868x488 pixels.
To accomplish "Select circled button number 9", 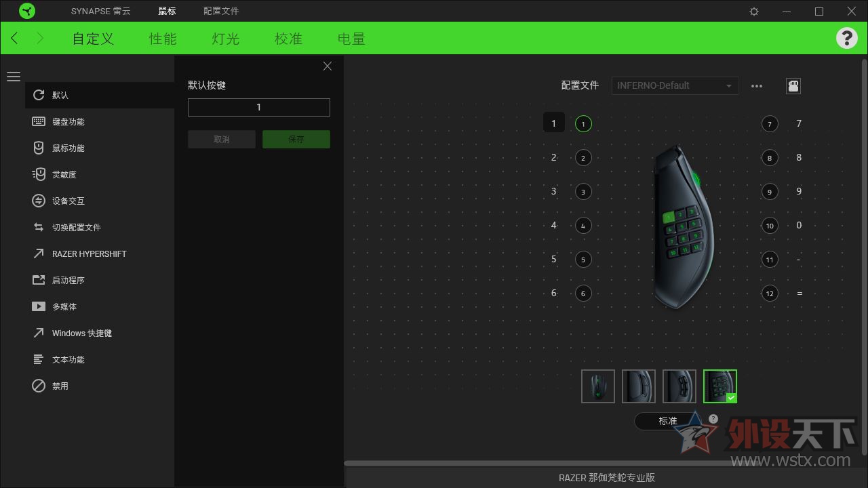I will [x=770, y=192].
